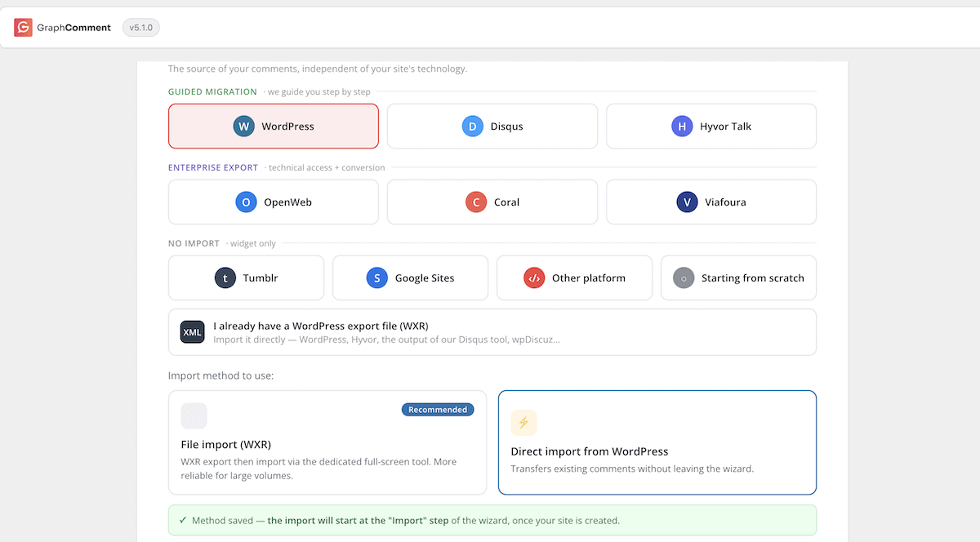Screen dimensions: 980x542
Task: Click the Method saved confirmation message
Action: [492, 520]
